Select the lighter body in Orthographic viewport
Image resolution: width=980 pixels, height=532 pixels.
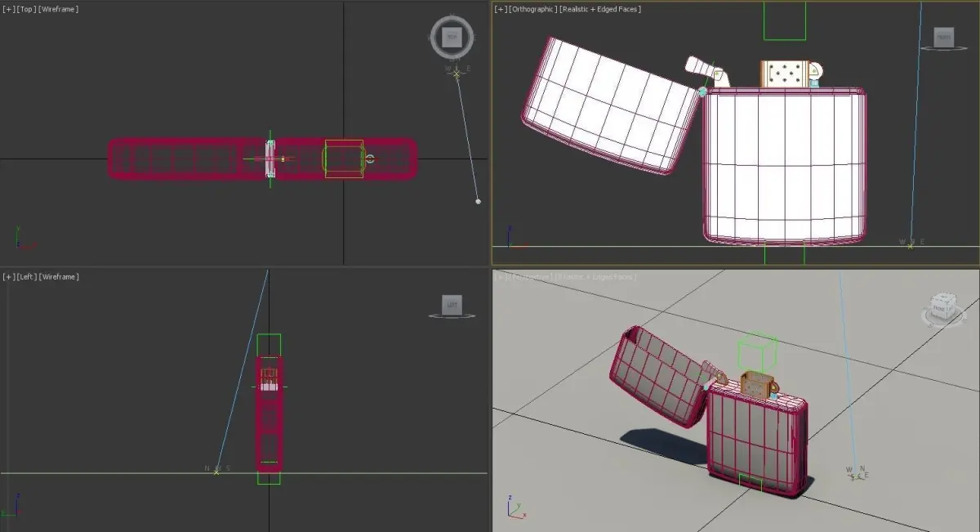[784, 168]
